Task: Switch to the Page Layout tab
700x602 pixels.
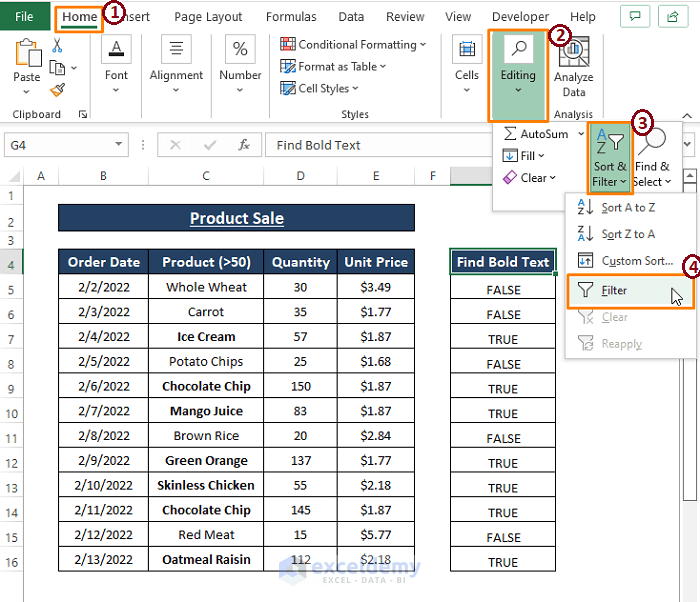Action: click(x=208, y=17)
